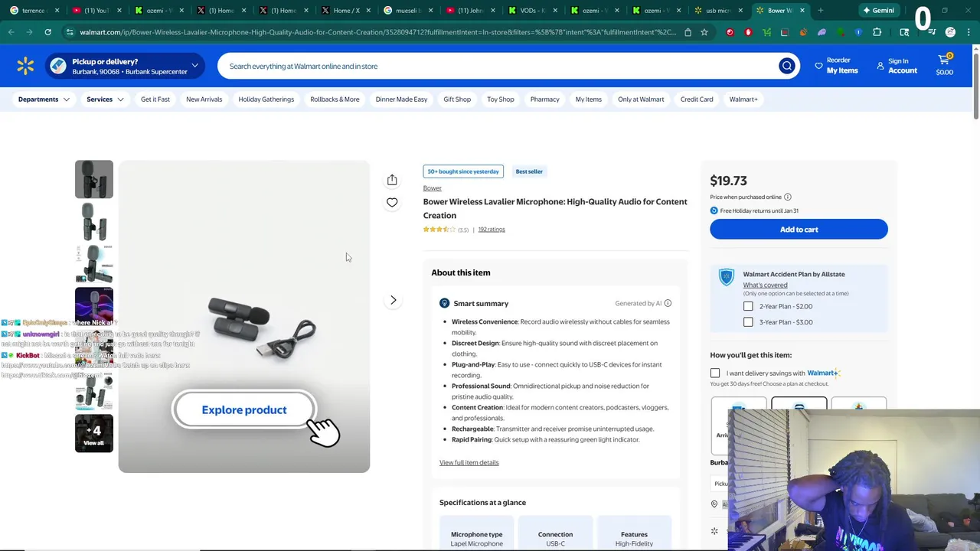
Task: Open Pharmacy in navigation
Action: click(544, 99)
